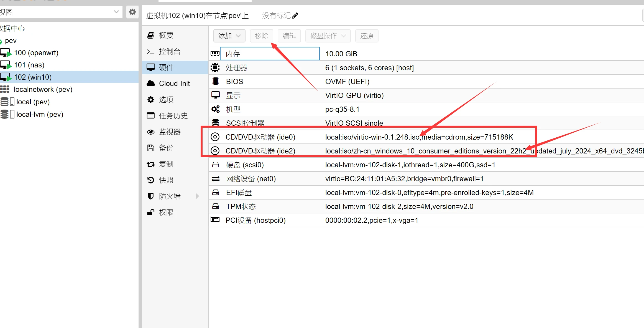Click the PCI card icon beside hostpci0
The width and height of the screenshot is (644, 328).
click(x=215, y=220)
